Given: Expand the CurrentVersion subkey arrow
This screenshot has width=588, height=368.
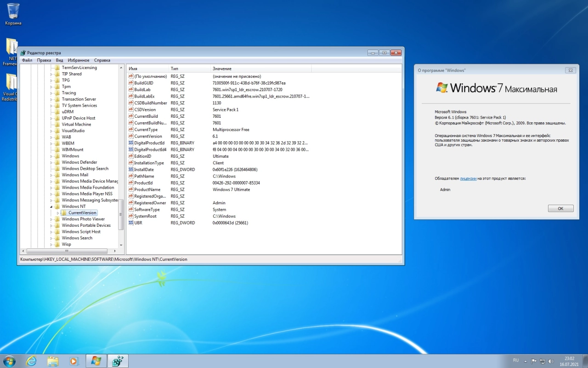Looking at the screenshot, I should 58,213.
